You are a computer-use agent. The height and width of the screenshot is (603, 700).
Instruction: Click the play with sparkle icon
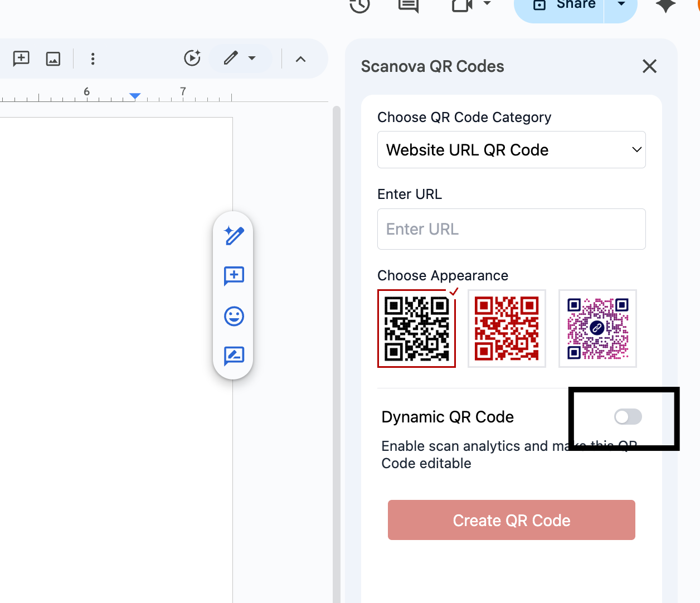pos(192,58)
